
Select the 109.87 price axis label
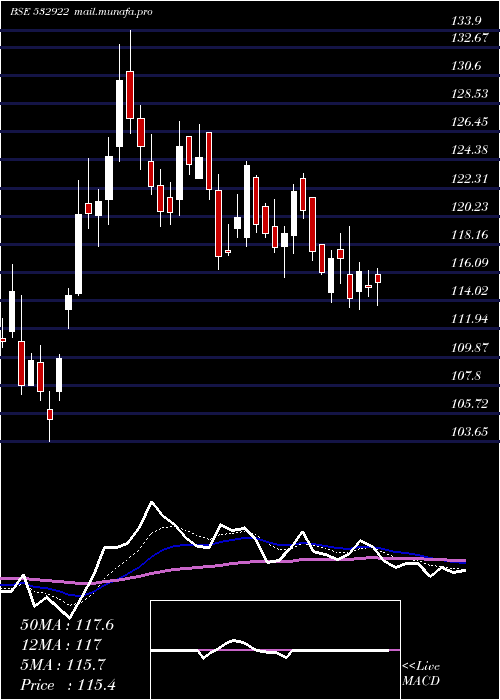[x=470, y=348]
